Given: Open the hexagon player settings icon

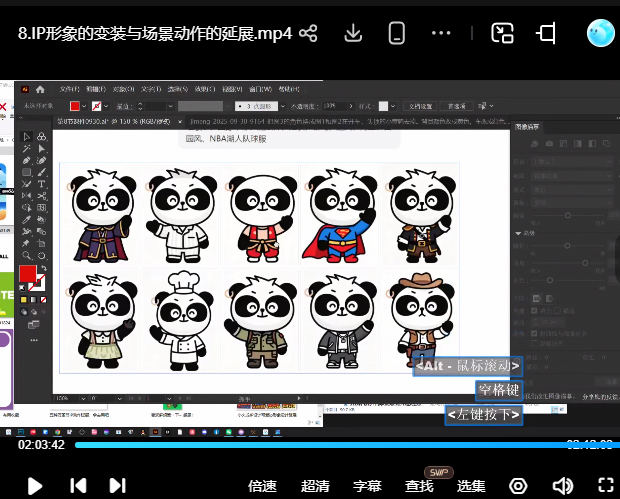Looking at the screenshot, I should click(x=518, y=486).
